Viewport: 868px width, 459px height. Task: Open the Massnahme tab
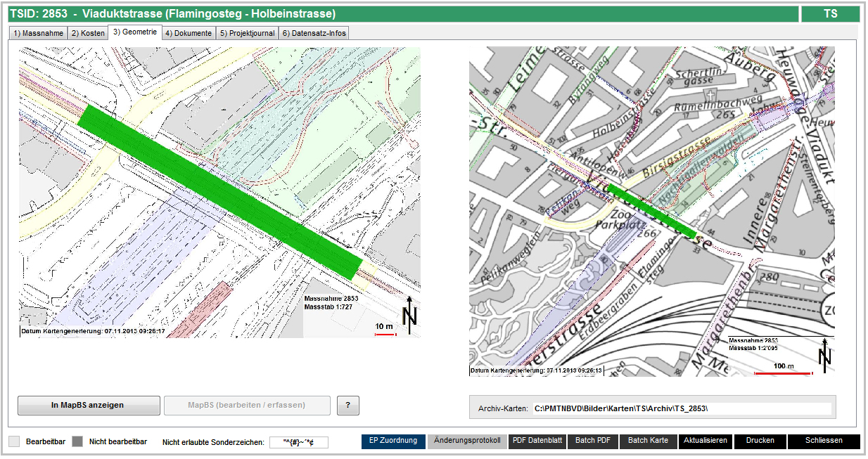tap(38, 33)
